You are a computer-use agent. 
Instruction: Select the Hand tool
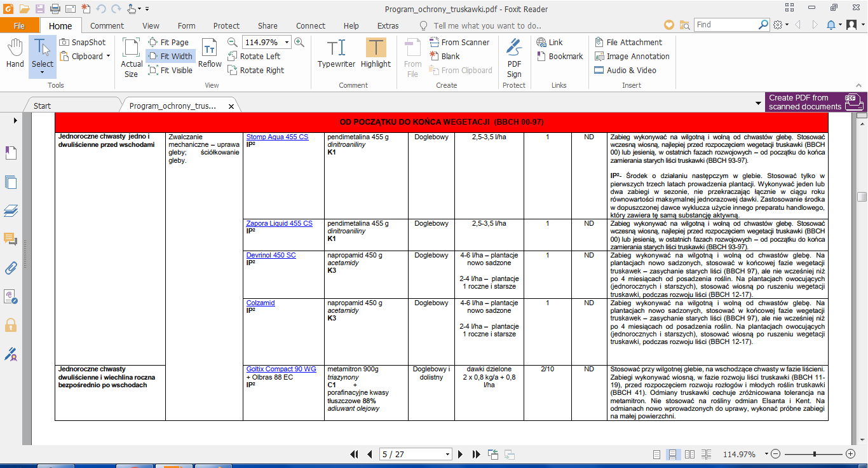(15, 54)
